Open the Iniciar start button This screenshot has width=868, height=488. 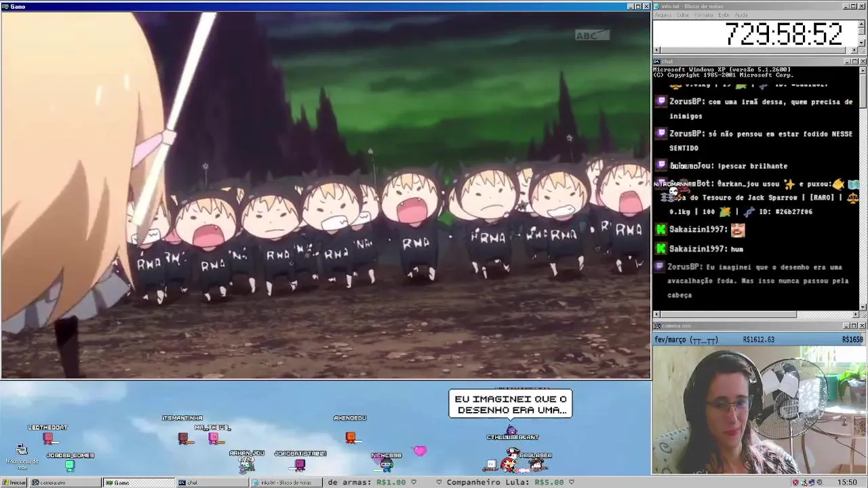point(14,483)
